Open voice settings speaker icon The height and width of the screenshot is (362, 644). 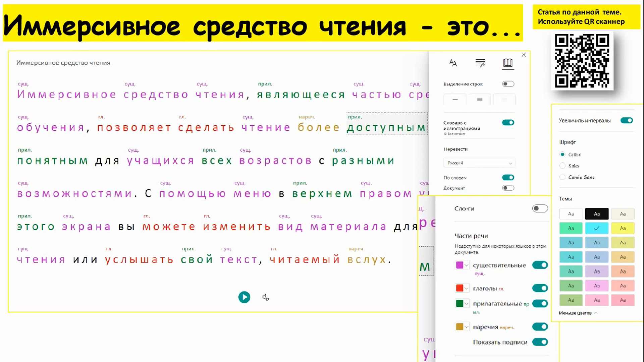265,297
